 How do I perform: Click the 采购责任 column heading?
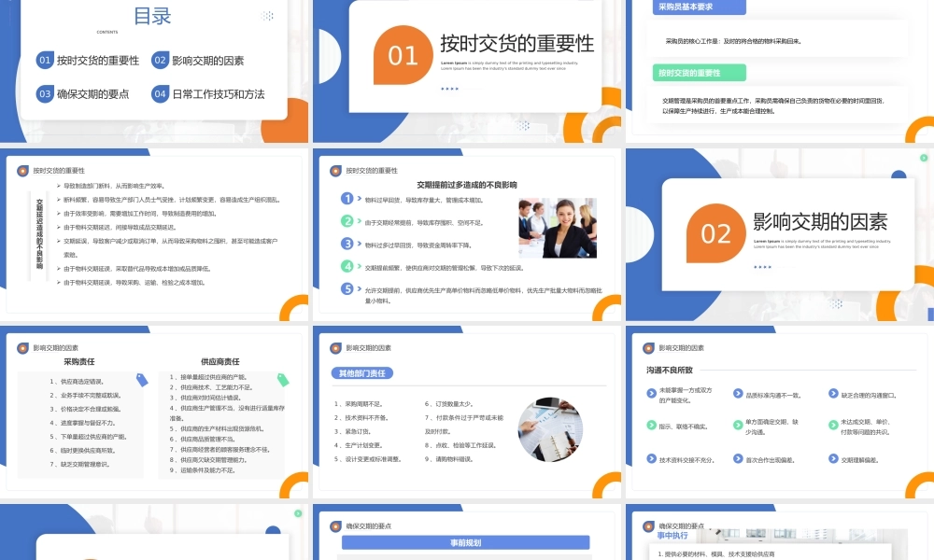pyautogui.click(x=79, y=362)
